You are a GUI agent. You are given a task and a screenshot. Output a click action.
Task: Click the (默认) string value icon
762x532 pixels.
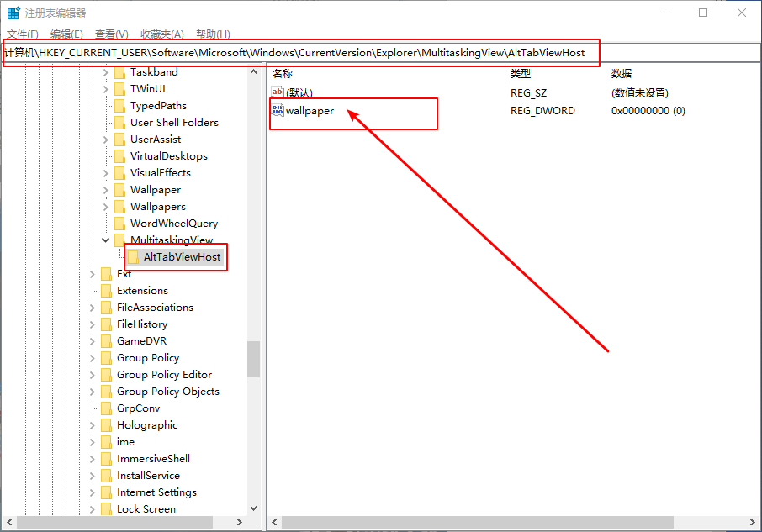(x=278, y=92)
